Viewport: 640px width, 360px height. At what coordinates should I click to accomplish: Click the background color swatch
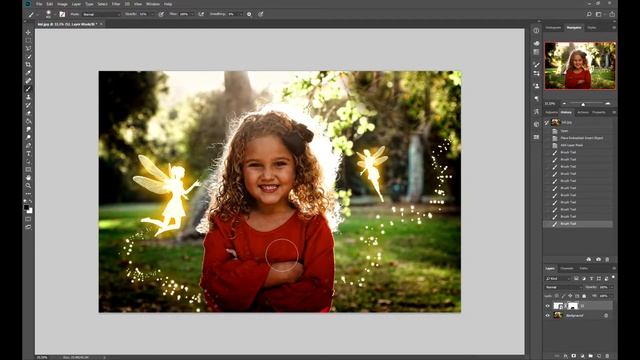[x=30, y=211]
